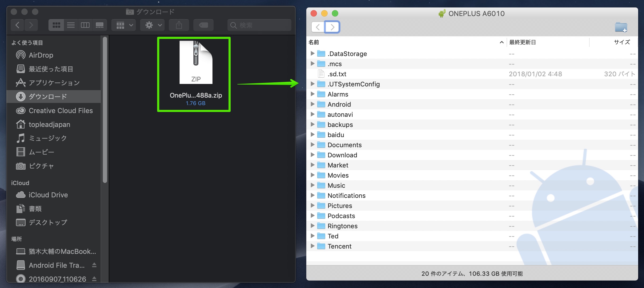Open iCloud Drive from the sidebar
644x288 pixels.
(x=48, y=195)
